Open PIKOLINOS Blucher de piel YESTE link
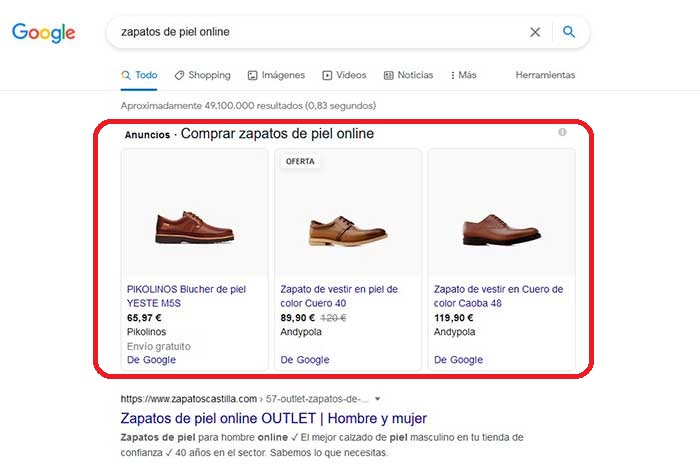Viewport: 700px width, 470px height. click(186, 296)
